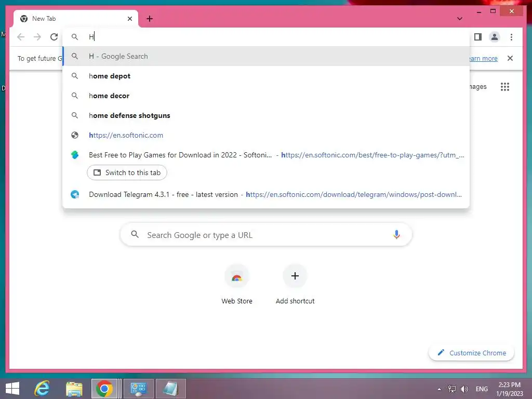Start voice search with microphone icon
Image resolution: width=532 pixels, height=399 pixels.
tap(396, 234)
